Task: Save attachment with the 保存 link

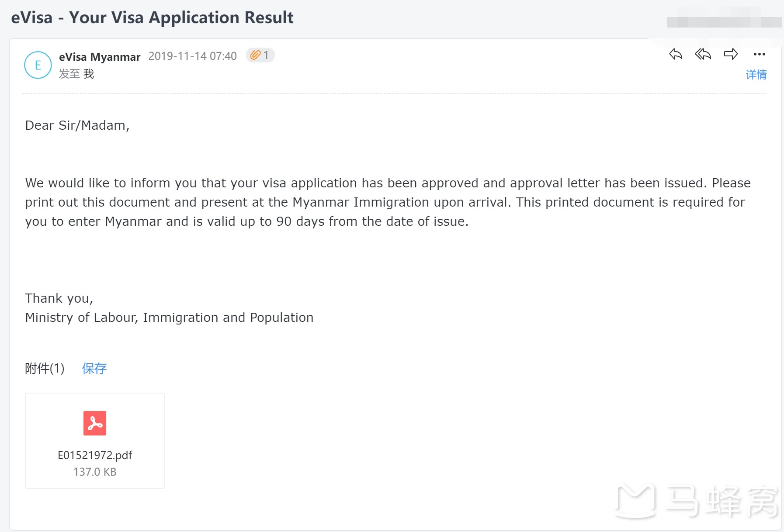Action: (94, 369)
